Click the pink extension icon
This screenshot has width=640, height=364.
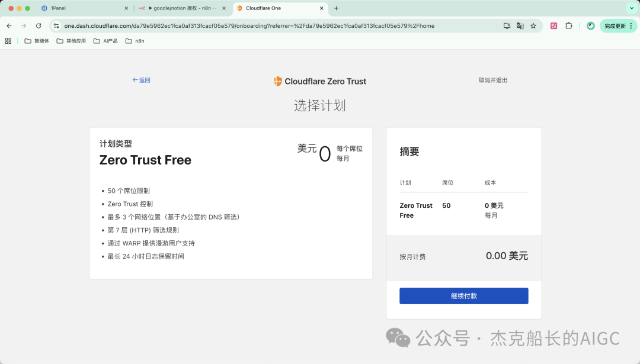coord(554,25)
